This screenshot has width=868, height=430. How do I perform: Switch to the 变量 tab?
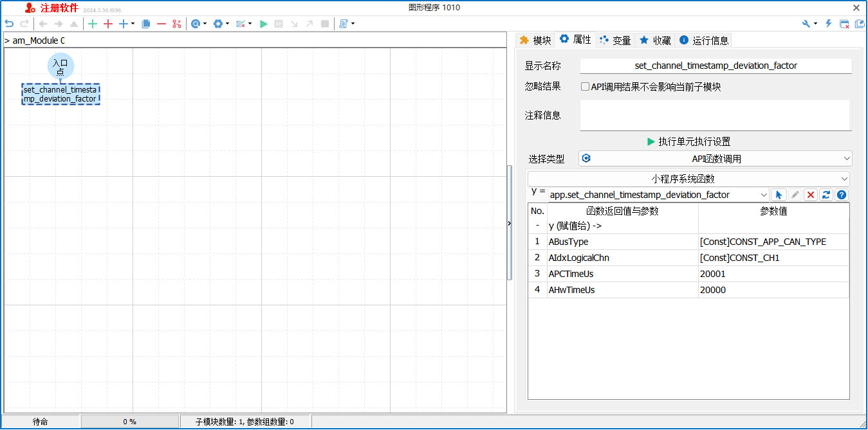pos(615,40)
